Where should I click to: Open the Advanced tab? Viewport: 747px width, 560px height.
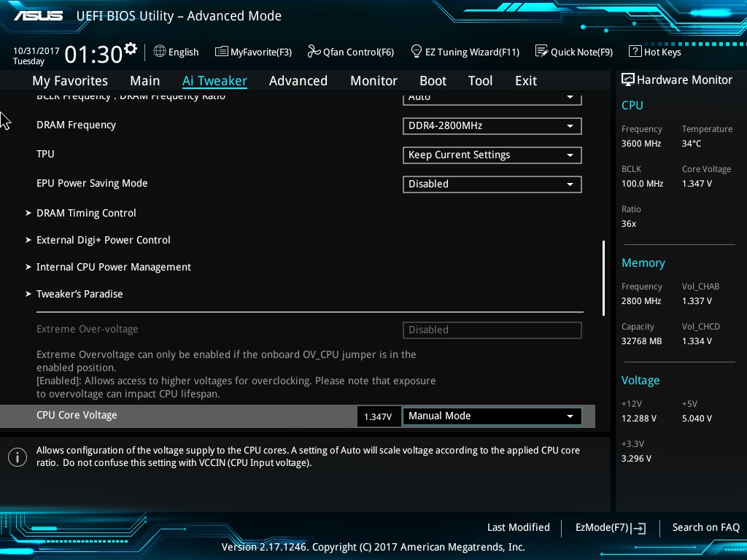click(298, 81)
